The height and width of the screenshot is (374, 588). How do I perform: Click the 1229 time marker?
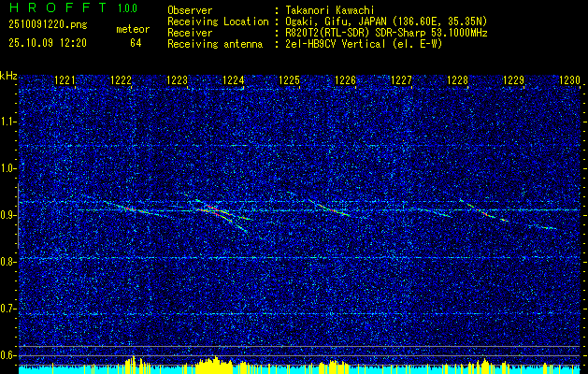point(513,80)
